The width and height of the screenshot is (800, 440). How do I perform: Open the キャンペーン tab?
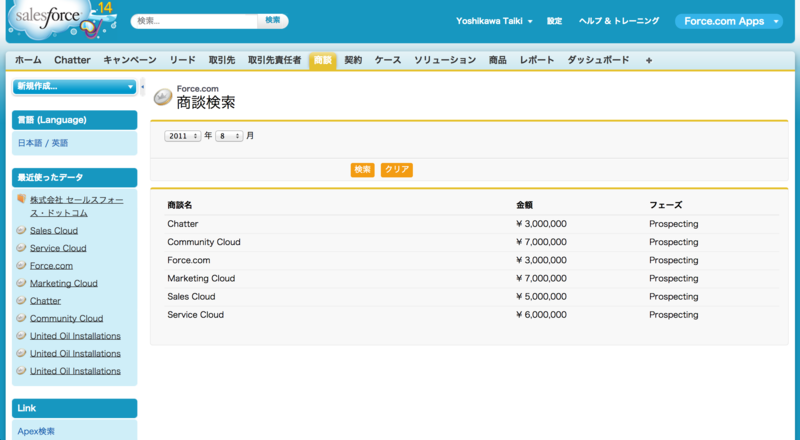click(130, 60)
